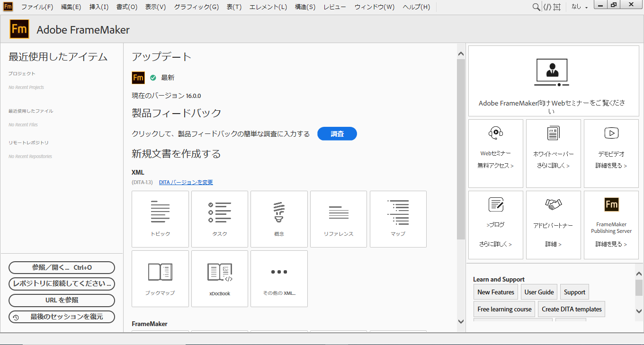Open the マップ template tile

(x=398, y=219)
